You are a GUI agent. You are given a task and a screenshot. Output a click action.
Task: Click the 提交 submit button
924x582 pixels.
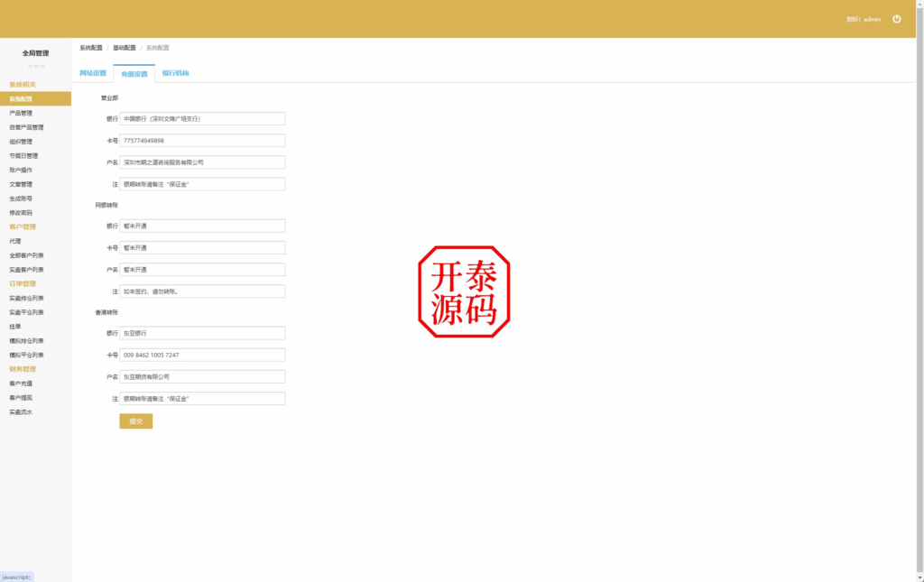pos(136,420)
